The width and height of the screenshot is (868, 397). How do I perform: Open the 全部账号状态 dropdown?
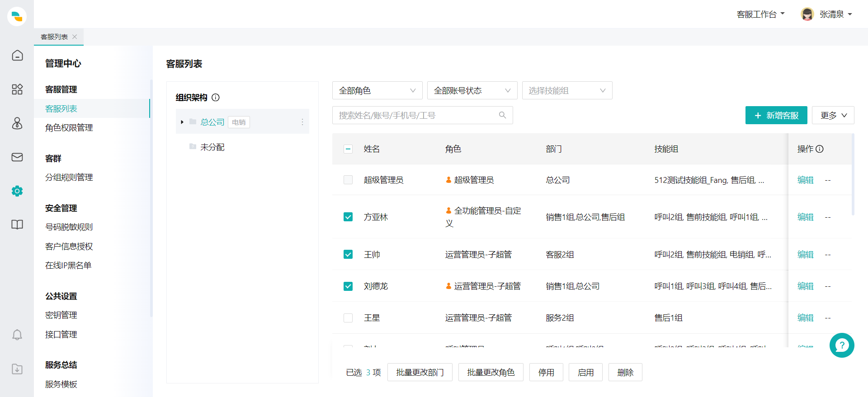click(472, 90)
